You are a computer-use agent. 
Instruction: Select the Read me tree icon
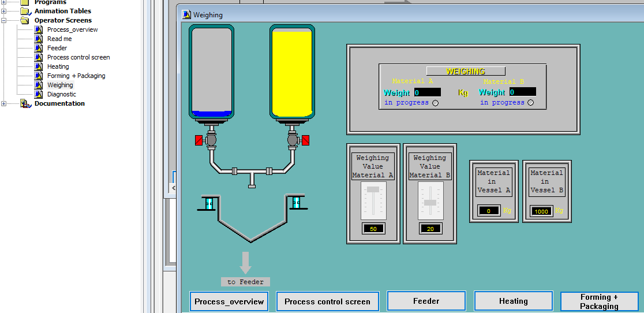point(39,39)
